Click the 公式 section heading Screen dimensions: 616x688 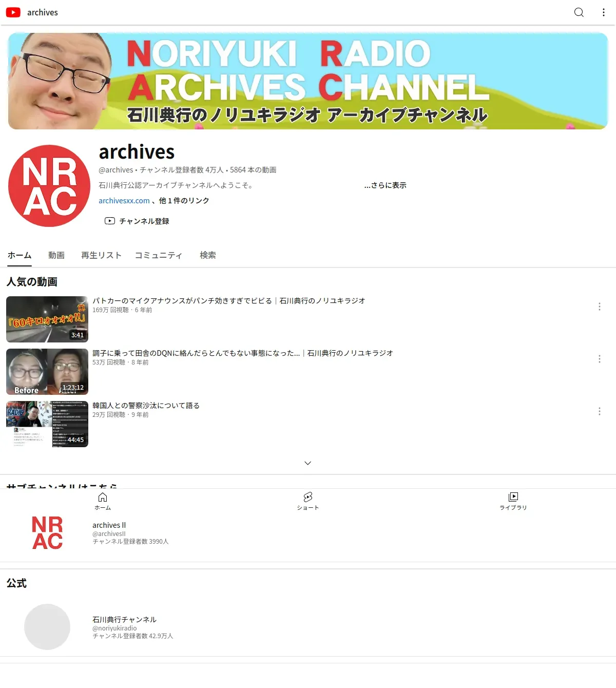pos(16,583)
